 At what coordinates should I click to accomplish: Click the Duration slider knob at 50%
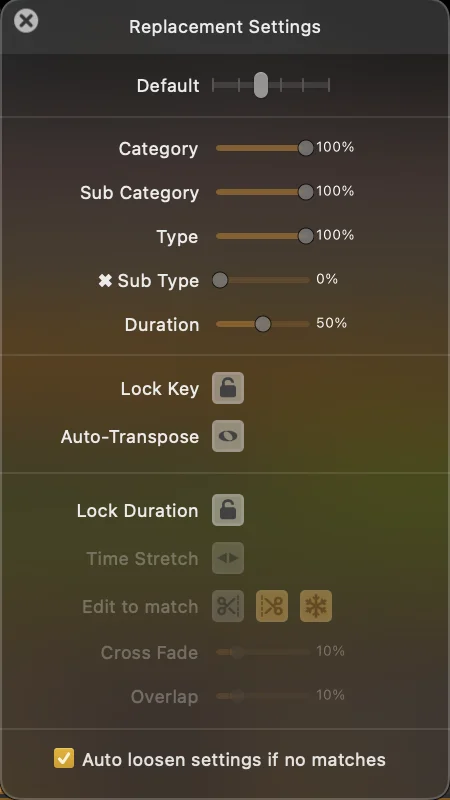click(263, 324)
